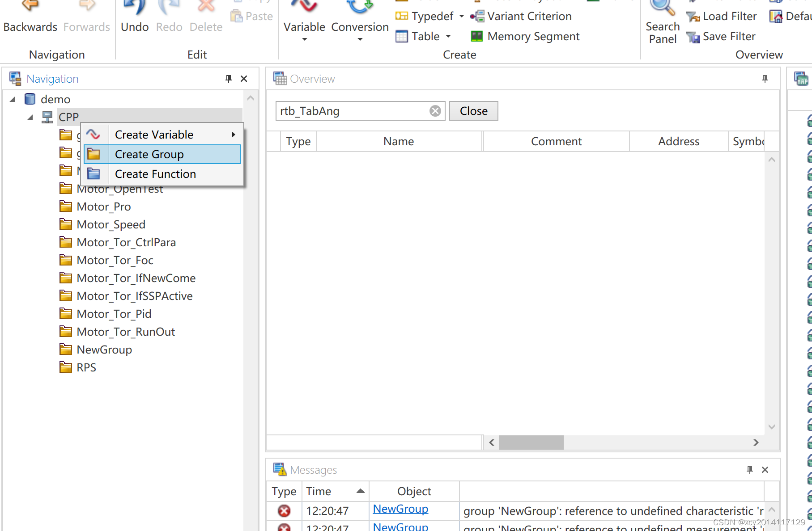Select the Motor_Speed group
The height and width of the screenshot is (531, 812).
111,224
